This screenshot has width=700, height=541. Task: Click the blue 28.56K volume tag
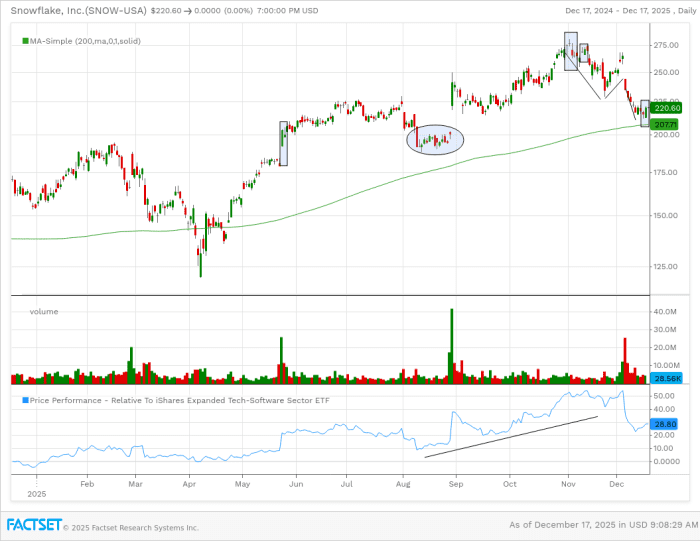coord(666,379)
